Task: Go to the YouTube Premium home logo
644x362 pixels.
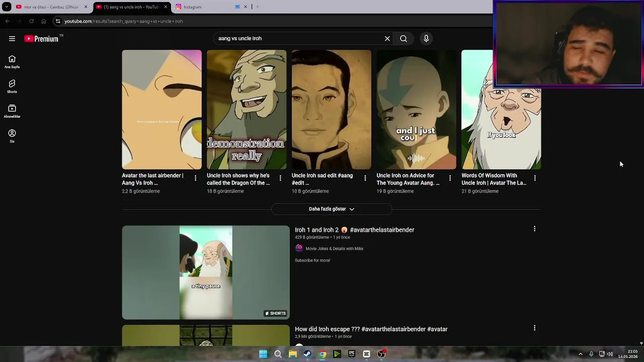Action: (x=42, y=39)
